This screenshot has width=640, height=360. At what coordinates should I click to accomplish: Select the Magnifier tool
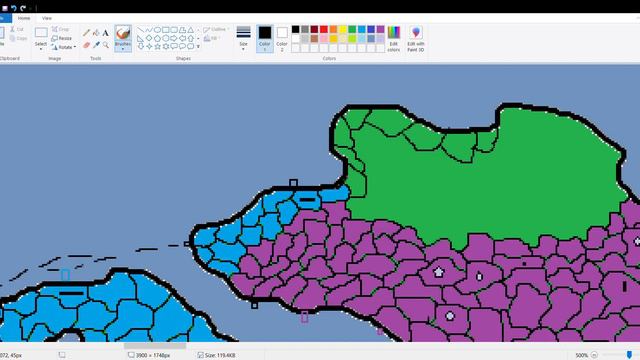tap(106, 45)
